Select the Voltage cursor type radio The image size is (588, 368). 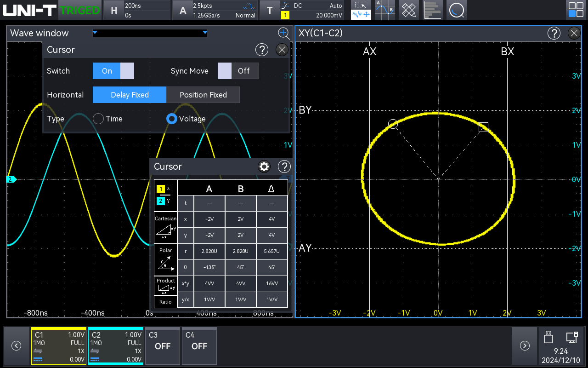click(x=172, y=119)
